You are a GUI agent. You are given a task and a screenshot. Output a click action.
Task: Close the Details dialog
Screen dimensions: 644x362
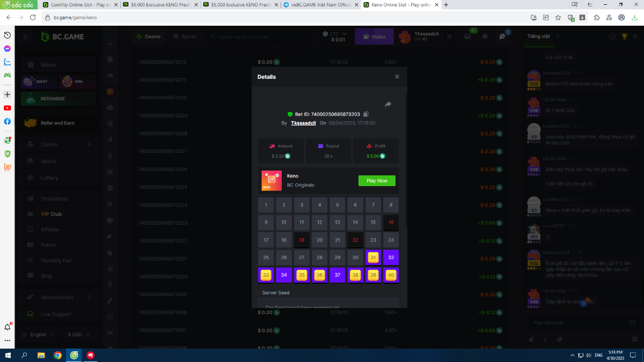[x=397, y=77]
